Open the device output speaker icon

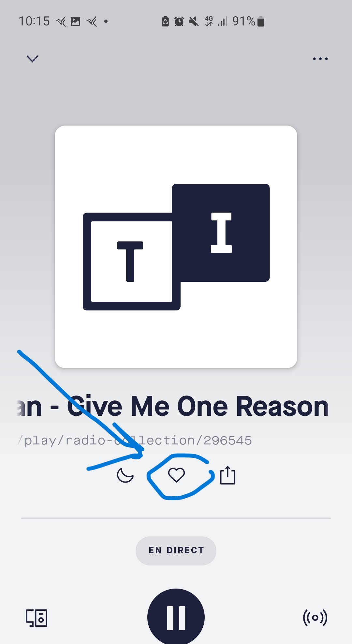(x=37, y=618)
